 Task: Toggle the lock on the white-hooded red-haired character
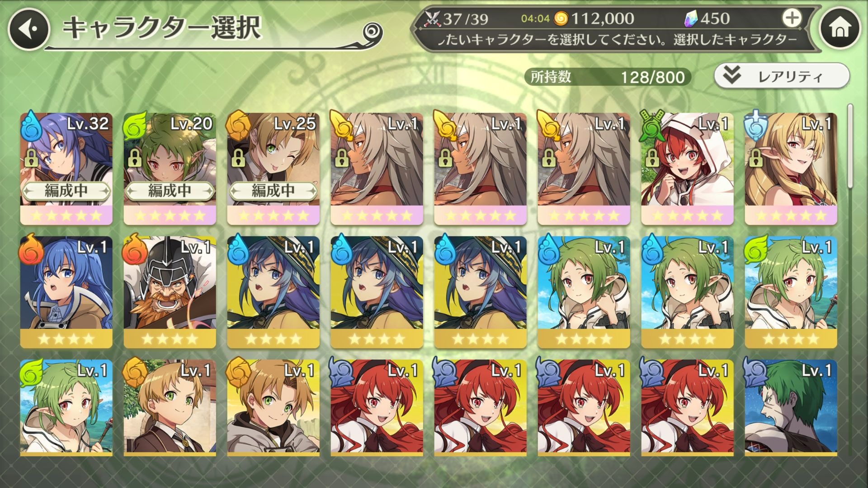point(652,159)
